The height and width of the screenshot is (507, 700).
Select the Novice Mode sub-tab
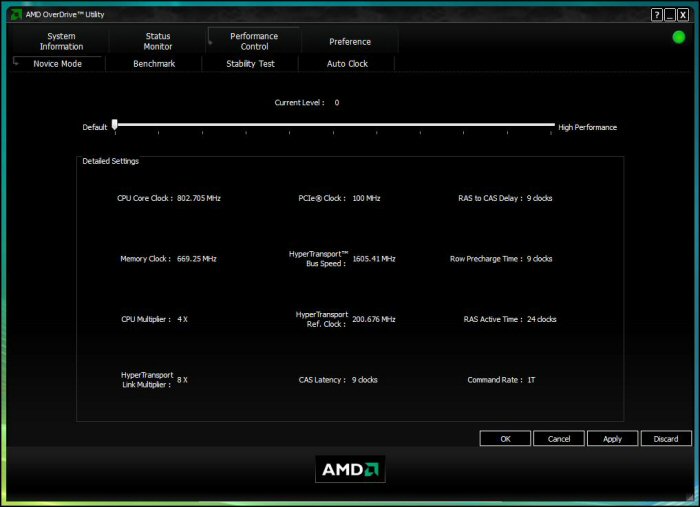coord(58,64)
